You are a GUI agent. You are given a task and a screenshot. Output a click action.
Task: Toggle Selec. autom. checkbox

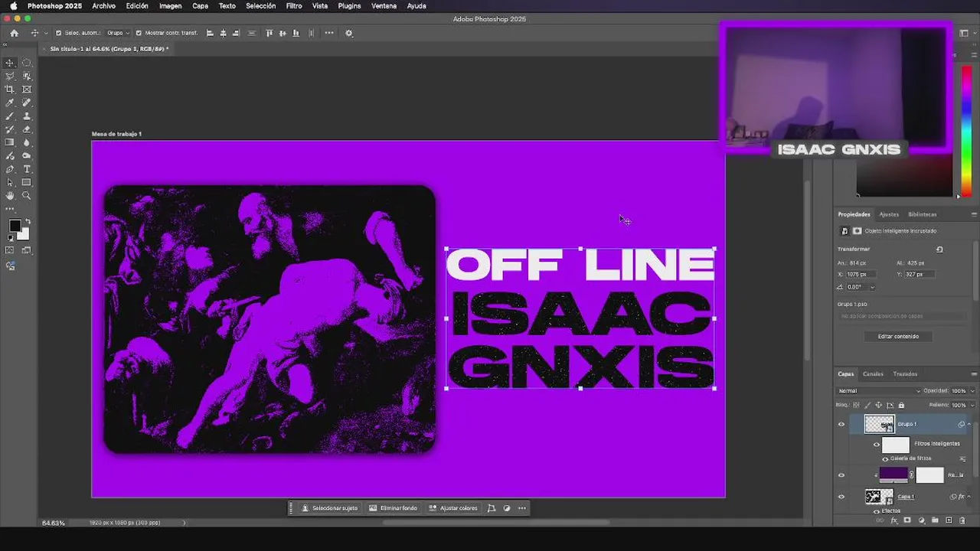point(58,33)
